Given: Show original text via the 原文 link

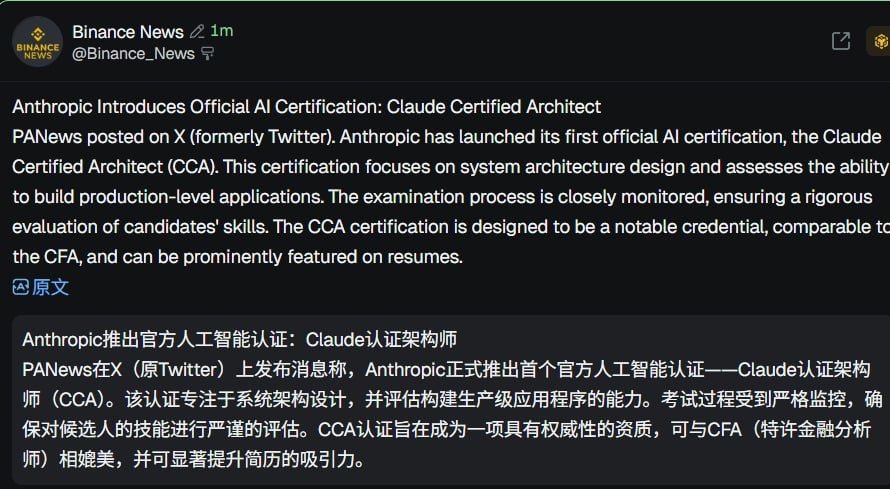Looking at the screenshot, I should pyautogui.click(x=51, y=287).
